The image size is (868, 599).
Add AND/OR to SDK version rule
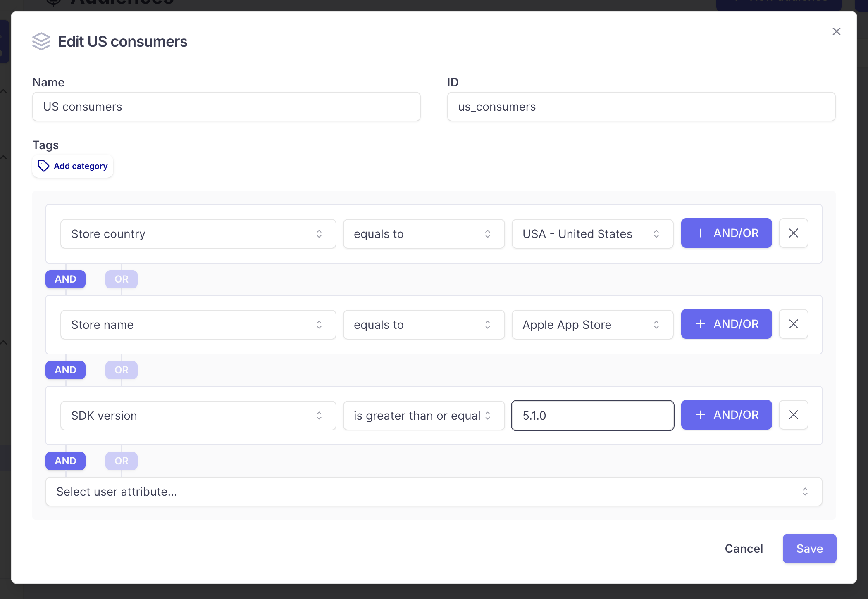(726, 415)
